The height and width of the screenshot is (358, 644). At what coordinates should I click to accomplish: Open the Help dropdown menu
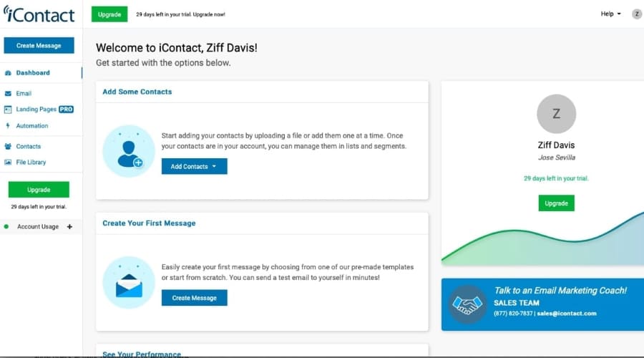610,14
